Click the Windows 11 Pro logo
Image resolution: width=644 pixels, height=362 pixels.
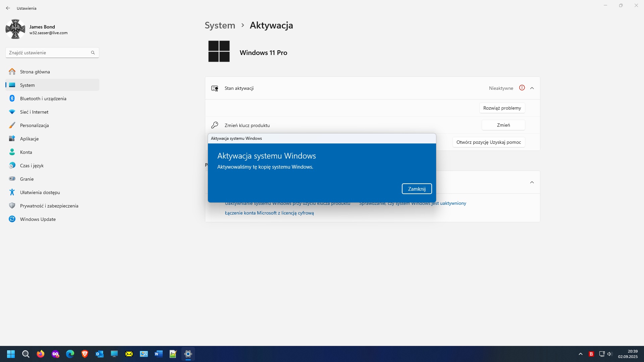219,51
